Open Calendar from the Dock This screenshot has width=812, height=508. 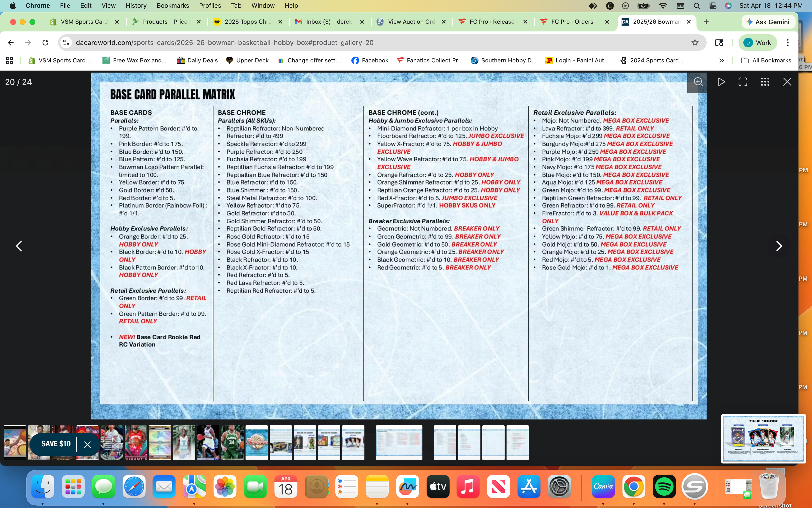pyautogui.click(x=286, y=486)
